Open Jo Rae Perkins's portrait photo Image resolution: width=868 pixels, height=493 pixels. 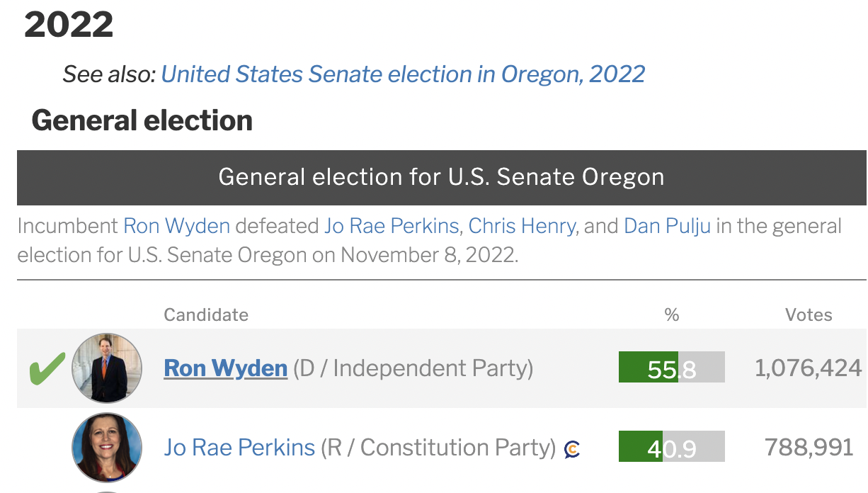[107, 448]
